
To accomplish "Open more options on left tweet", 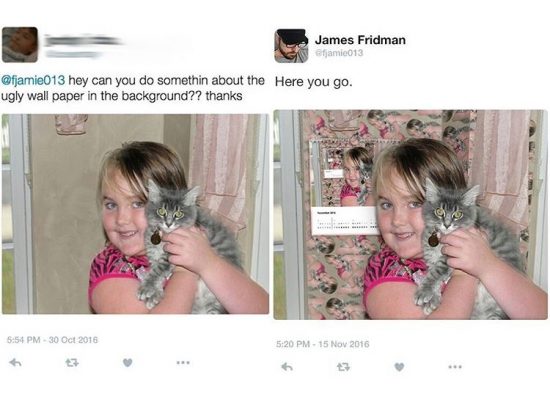I will (183, 362).
